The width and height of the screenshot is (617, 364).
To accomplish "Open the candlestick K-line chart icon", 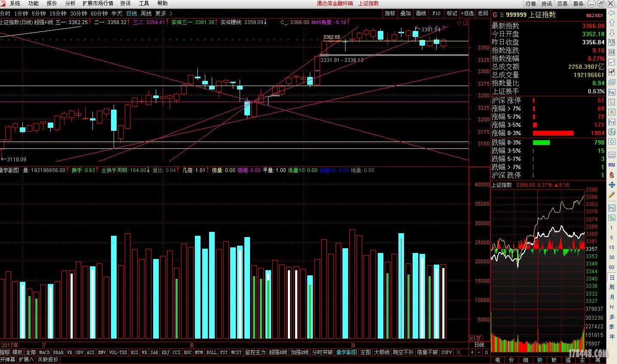I will pos(611,72).
